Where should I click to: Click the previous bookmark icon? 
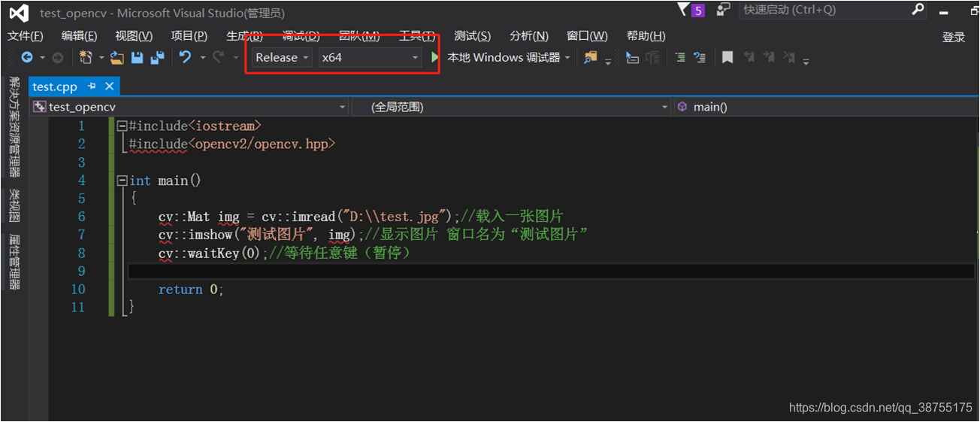coord(749,57)
